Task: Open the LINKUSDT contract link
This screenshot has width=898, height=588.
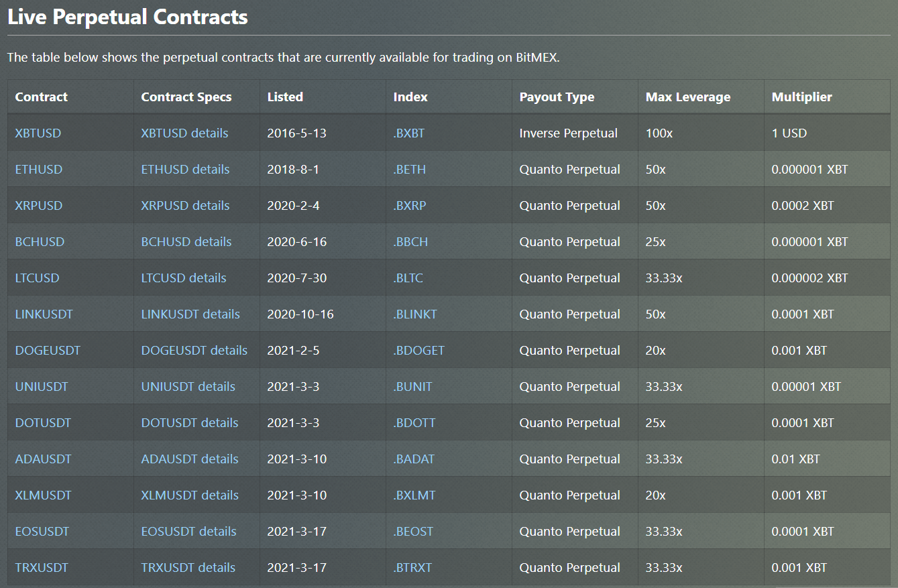Action: pyautogui.click(x=44, y=314)
